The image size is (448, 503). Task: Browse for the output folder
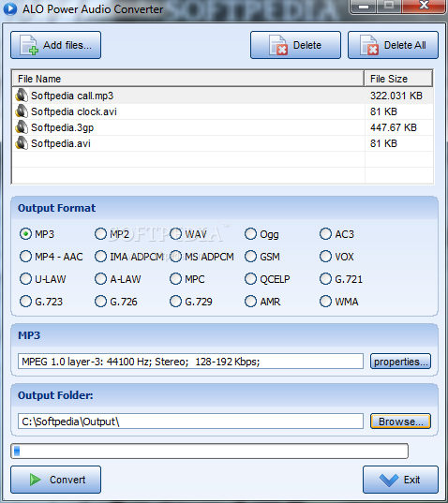pos(400,422)
